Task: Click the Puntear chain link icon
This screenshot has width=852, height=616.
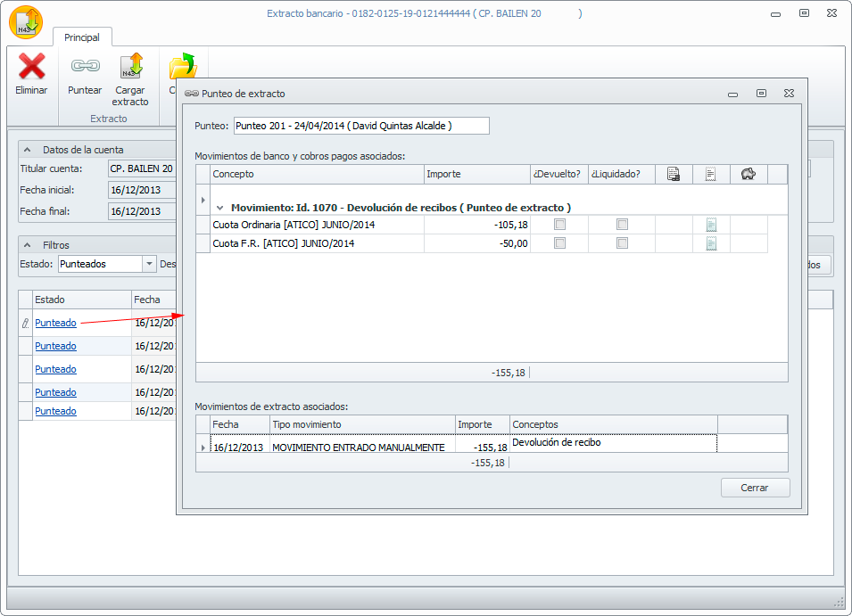Action: click(85, 67)
